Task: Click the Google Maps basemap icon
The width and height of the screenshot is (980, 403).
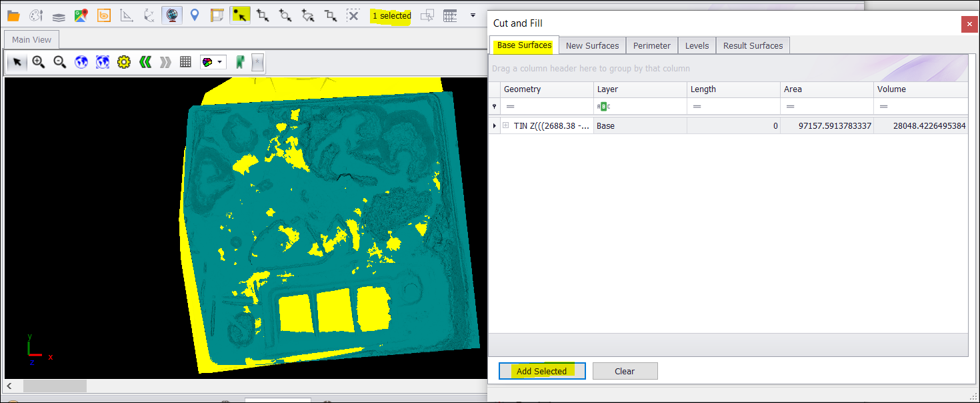Action: [x=81, y=15]
